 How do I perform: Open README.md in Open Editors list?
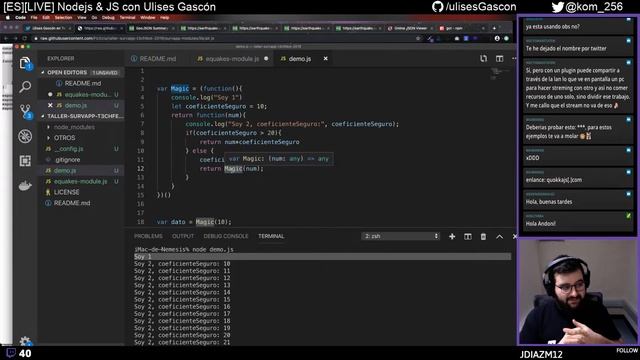tap(81, 83)
